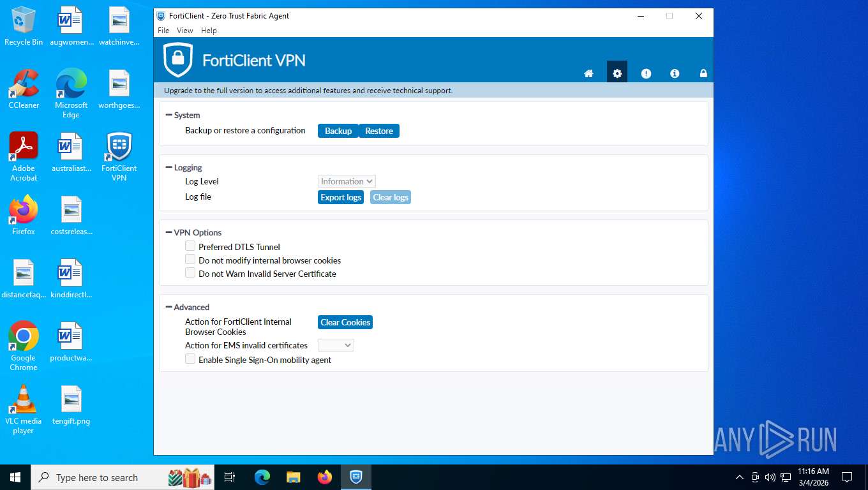Viewport: 868px width, 490px height.
Task: Select the watchinve image file icon
Action: [x=119, y=26]
